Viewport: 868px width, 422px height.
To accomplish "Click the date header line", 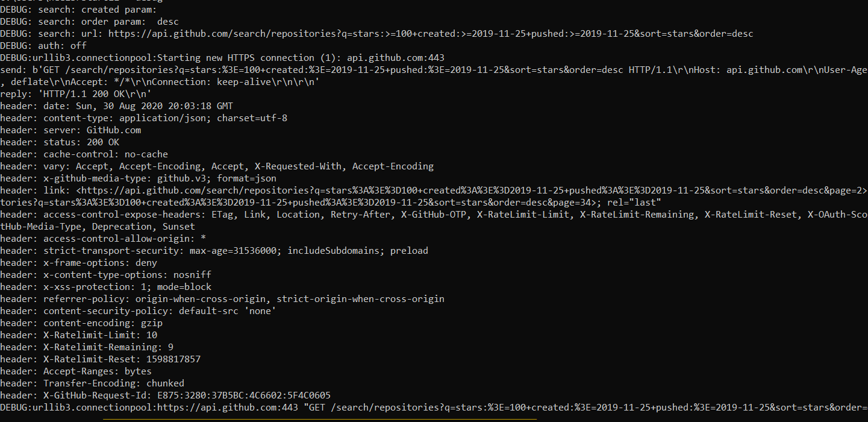I will tap(116, 106).
